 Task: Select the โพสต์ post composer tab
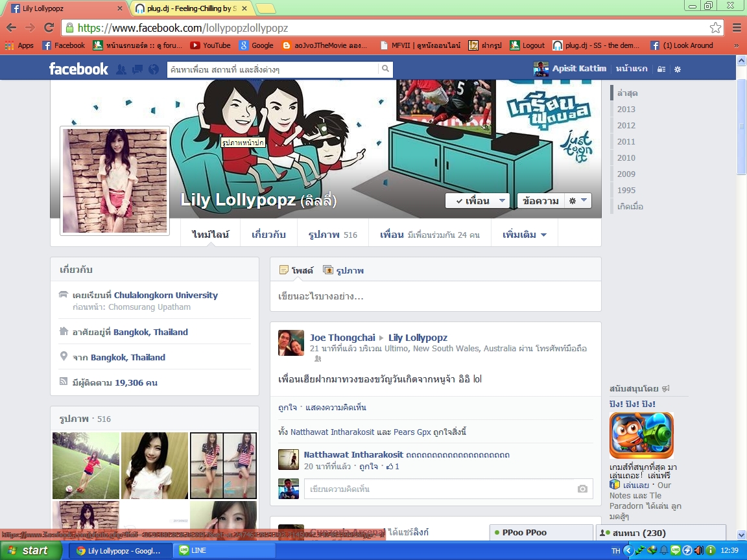(296, 270)
